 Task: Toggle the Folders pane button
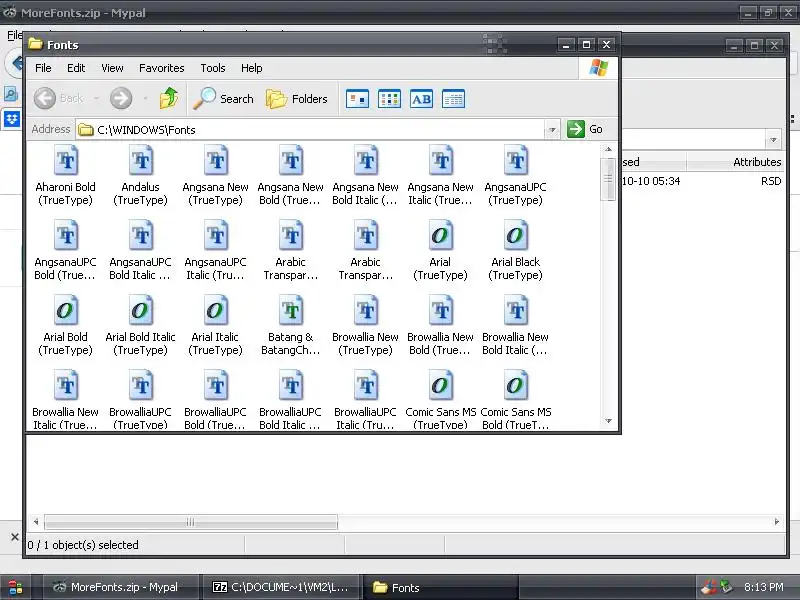296,98
